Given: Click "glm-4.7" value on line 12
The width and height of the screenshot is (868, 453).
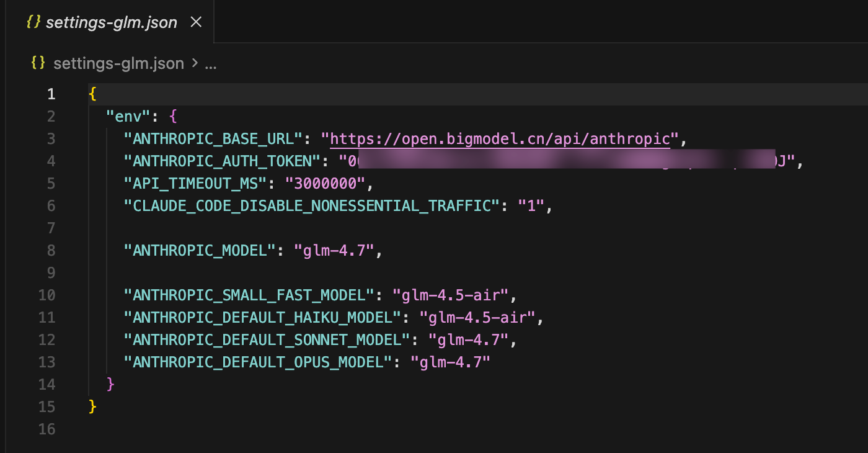Looking at the screenshot, I should [469, 340].
